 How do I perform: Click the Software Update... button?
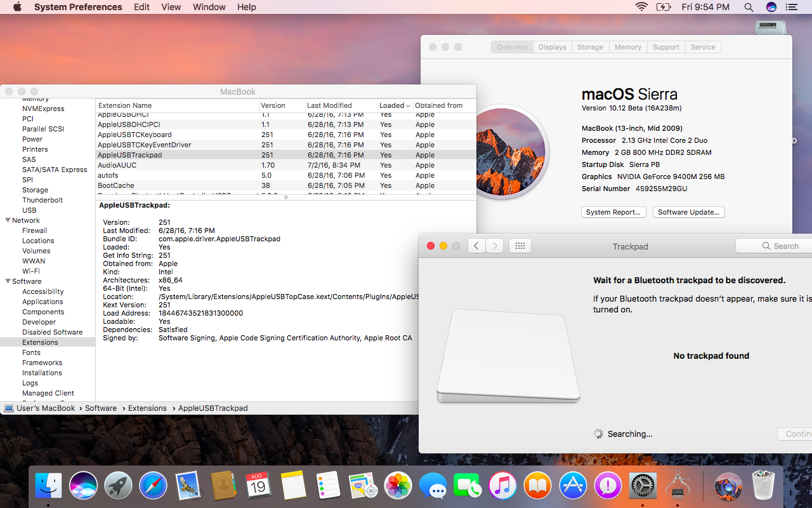(689, 212)
